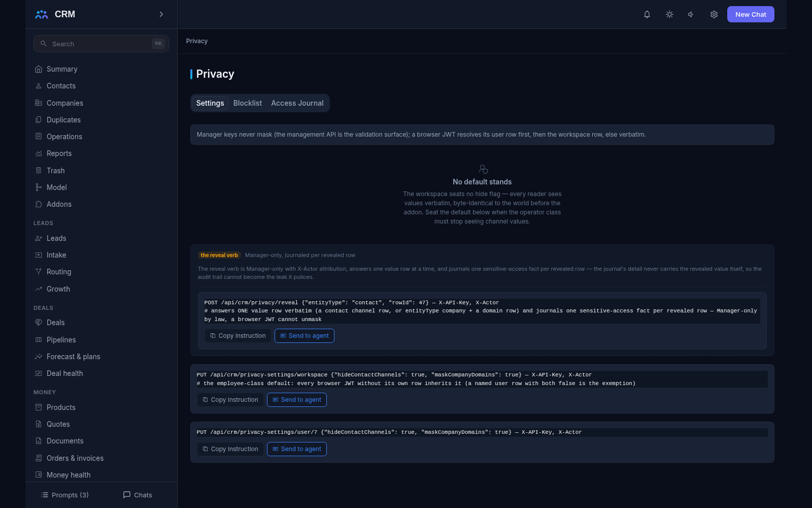Open Addons page

coord(101,204)
